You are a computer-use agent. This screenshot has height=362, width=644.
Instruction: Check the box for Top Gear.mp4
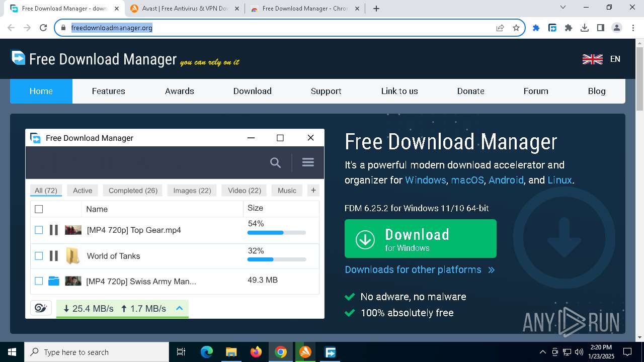[39, 230]
